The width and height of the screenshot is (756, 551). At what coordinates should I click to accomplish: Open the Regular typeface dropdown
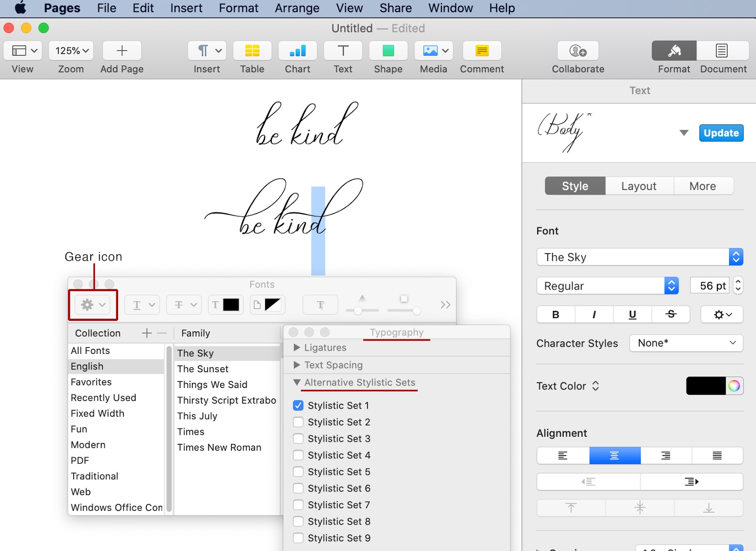click(608, 285)
